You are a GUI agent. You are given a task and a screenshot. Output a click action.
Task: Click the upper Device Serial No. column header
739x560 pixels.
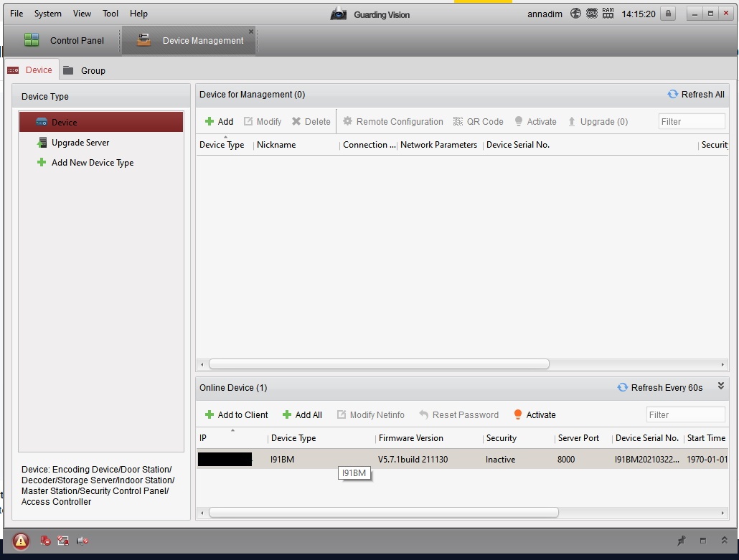[518, 145]
